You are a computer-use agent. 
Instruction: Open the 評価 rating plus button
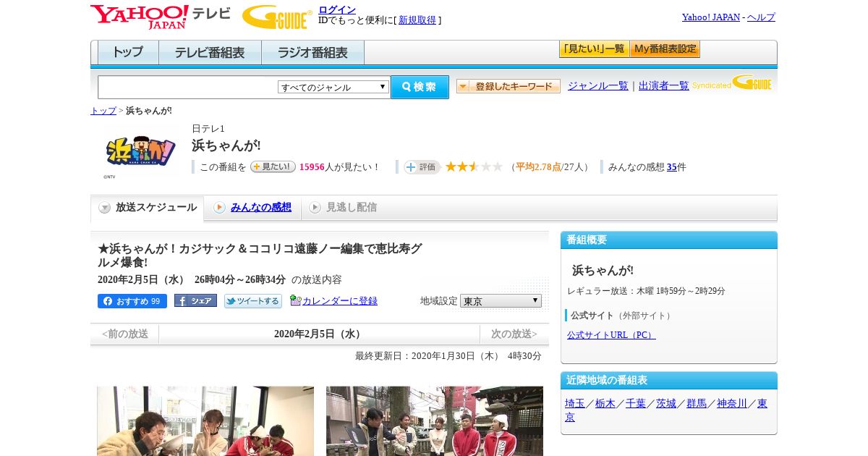(422, 167)
